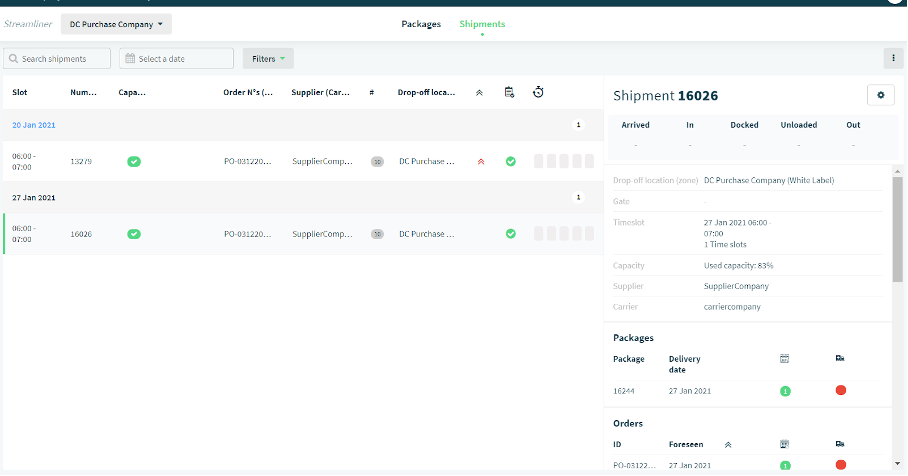Screen dimensions: 908x476
Task: Switch to the Packages tab
Action: 421,24
